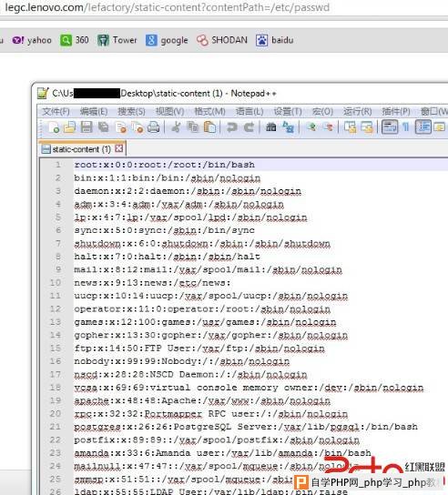The height and width of the screenshot is (495, 448).
Task: Click the Synchronize vertical scrolling icon
Action: click(350, 127)
